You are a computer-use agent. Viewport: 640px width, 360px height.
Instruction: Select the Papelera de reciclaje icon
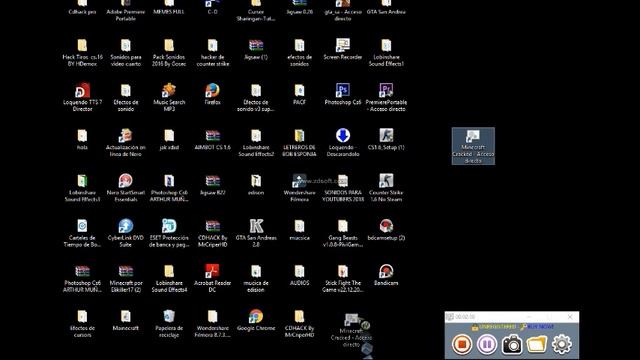point(169,323)
